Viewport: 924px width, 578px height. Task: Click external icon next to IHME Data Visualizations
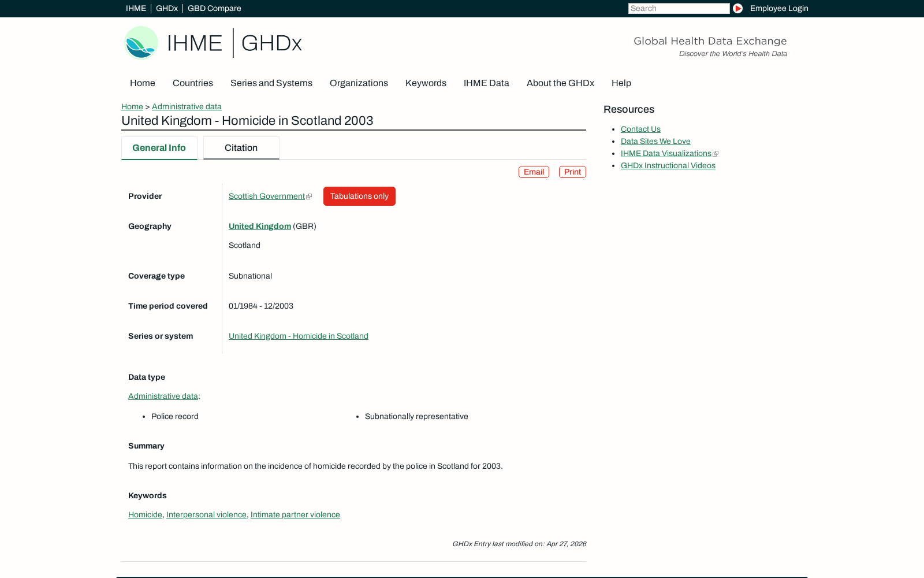[716, 154]
